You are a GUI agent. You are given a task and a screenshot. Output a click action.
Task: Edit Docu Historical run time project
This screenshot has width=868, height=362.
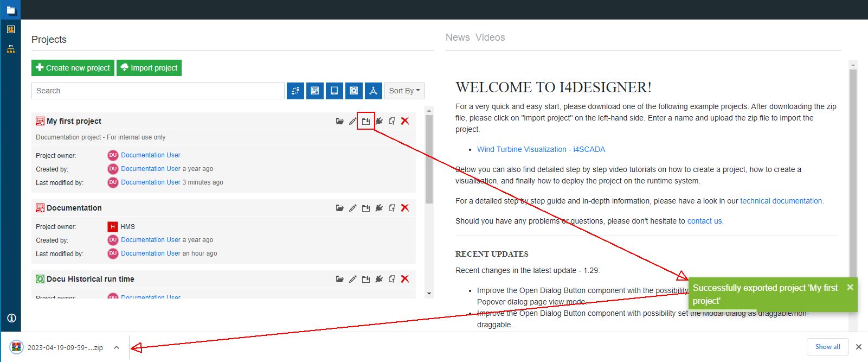(353, 279)
